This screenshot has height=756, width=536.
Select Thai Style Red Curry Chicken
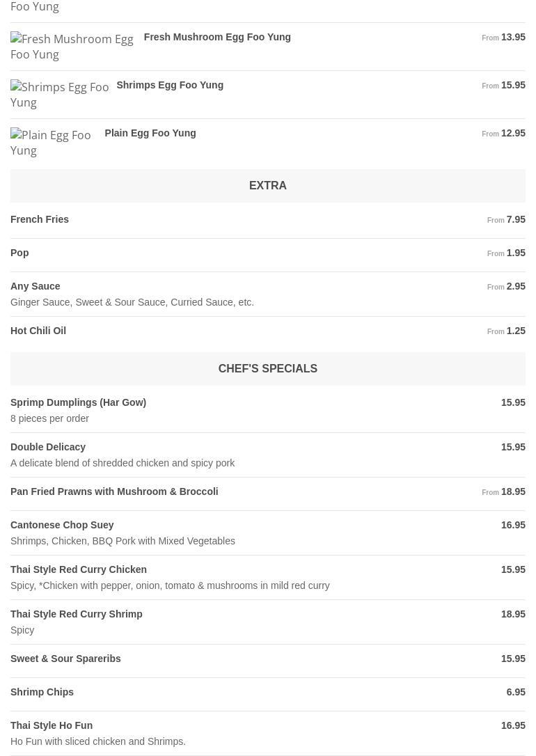pyautogui.click(x=79, y=569)
